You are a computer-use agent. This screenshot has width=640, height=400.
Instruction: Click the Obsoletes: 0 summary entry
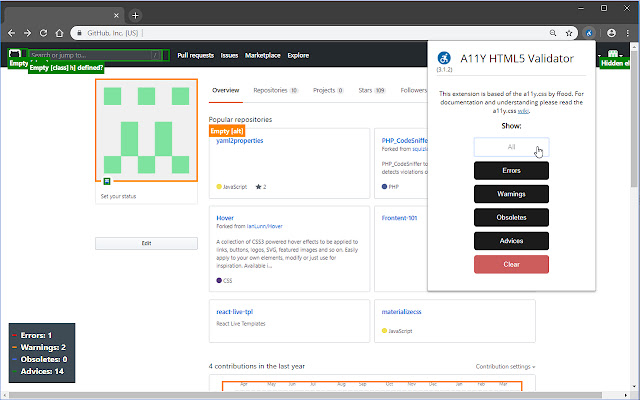(40, 359)
